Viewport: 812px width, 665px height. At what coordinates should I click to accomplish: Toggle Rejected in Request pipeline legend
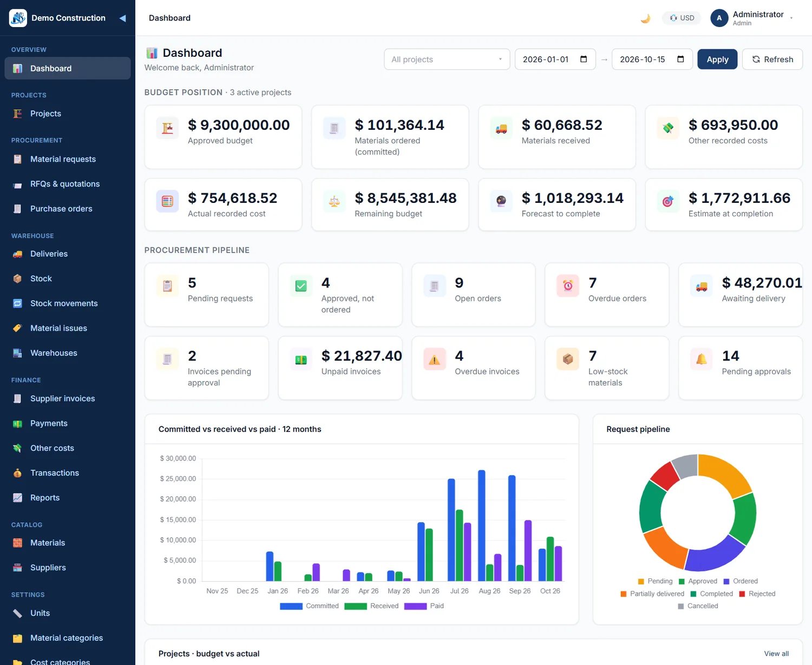(757, 594)
